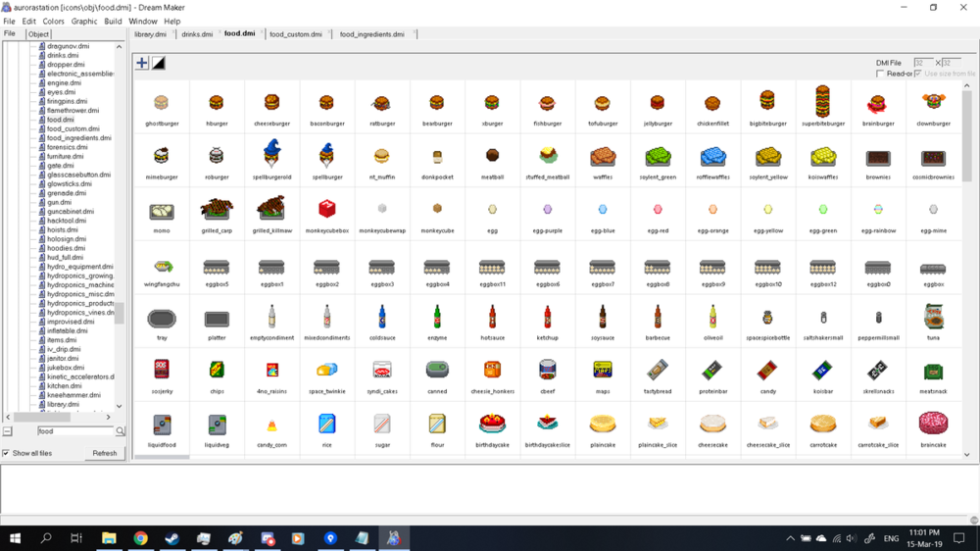Choose the soylent_green waffle sprite
The image size is (980, 551).
tap(658, 157)
